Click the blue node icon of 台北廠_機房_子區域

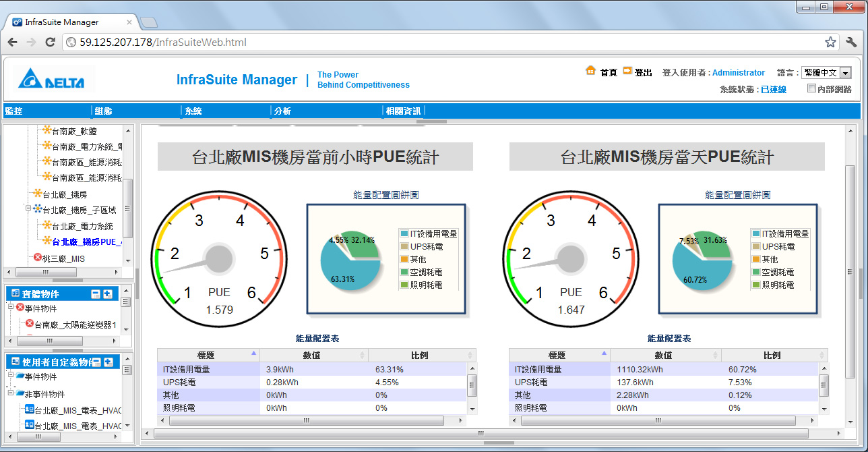tap(38, 210)
